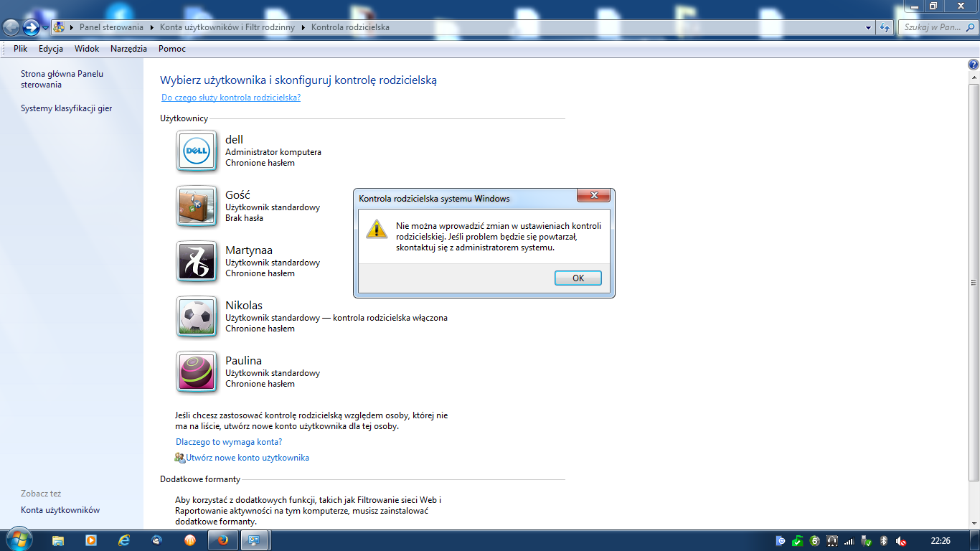Select the dell user avatar
Viewport: 980px width, 551px height.
(197, 151)
